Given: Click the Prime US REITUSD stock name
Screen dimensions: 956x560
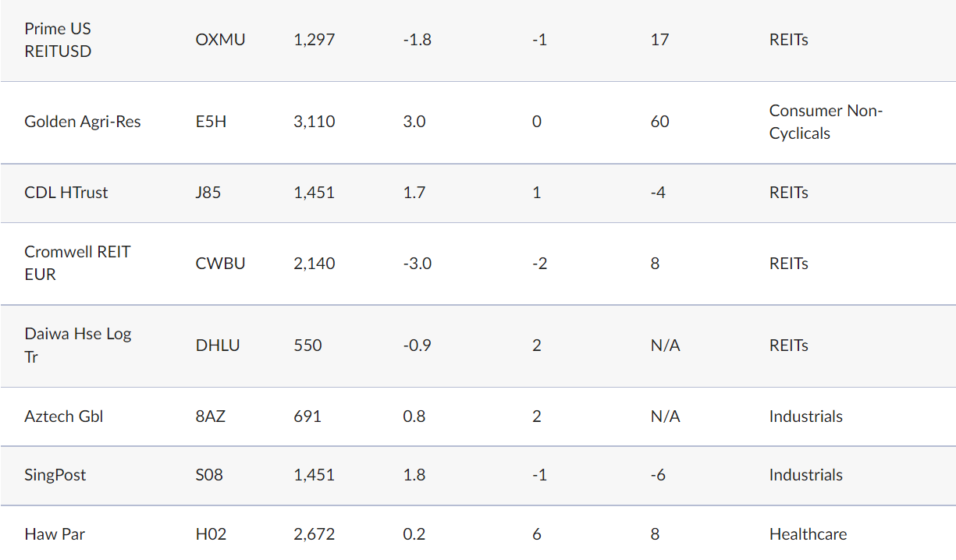Looking at the screenshot, I should point(58,40).
